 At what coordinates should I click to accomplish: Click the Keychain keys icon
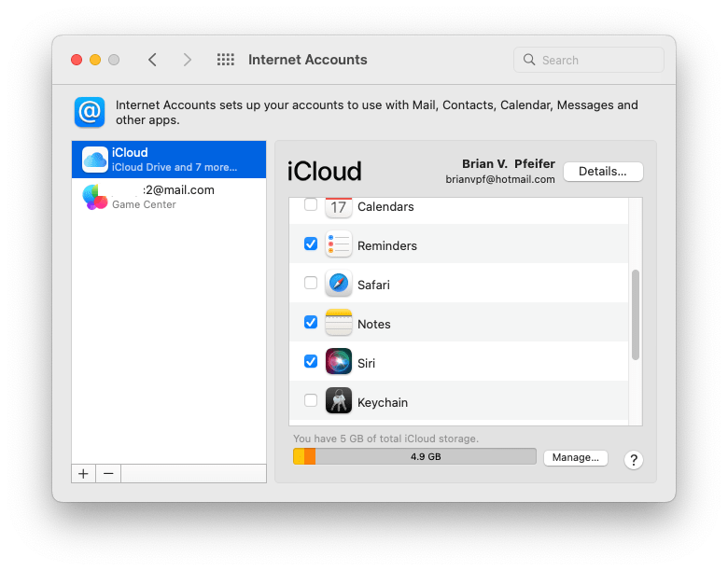click(x=338, y=402)
